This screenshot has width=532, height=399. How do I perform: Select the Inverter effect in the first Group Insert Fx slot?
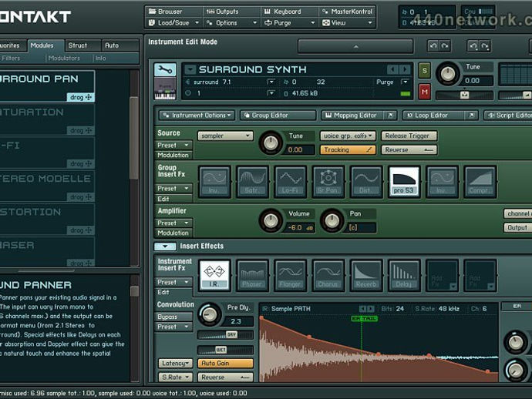[214, 182]
